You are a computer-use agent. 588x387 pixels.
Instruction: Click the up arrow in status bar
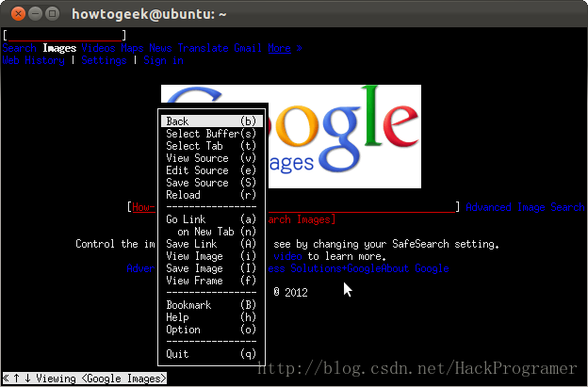(x=17, y=378)
